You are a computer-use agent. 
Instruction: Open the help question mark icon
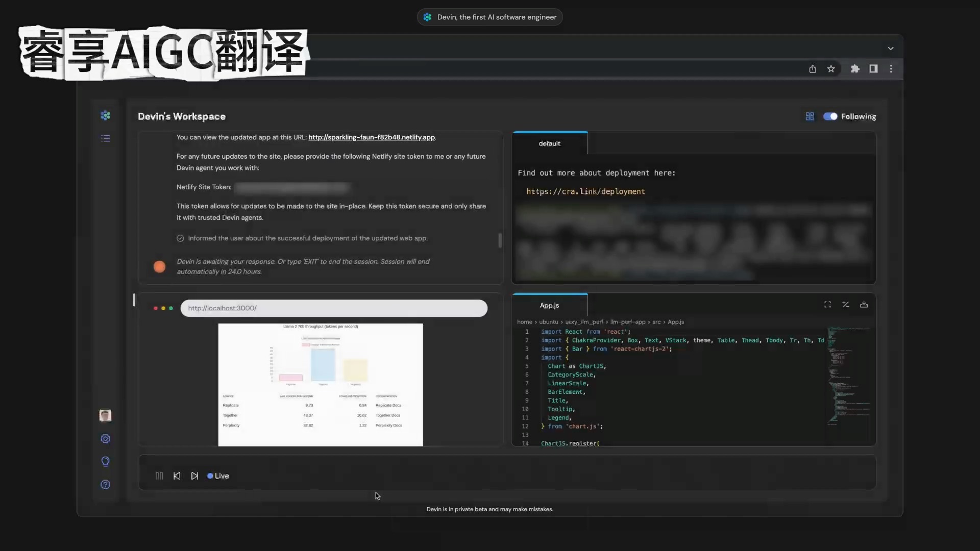tap(105, 485)
